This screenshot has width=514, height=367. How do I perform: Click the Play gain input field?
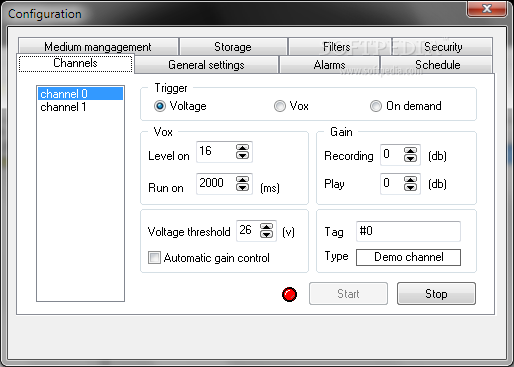(392, 184)
